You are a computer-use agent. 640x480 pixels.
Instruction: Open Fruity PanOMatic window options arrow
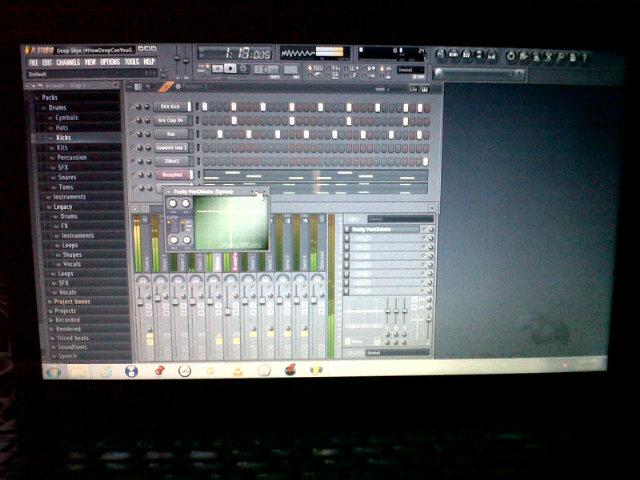169,191
